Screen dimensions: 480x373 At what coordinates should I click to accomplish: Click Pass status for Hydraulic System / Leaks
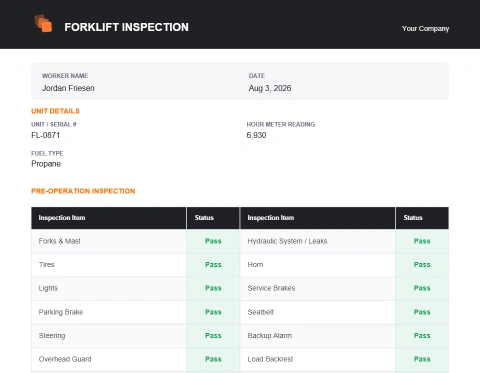pos(422,241)
